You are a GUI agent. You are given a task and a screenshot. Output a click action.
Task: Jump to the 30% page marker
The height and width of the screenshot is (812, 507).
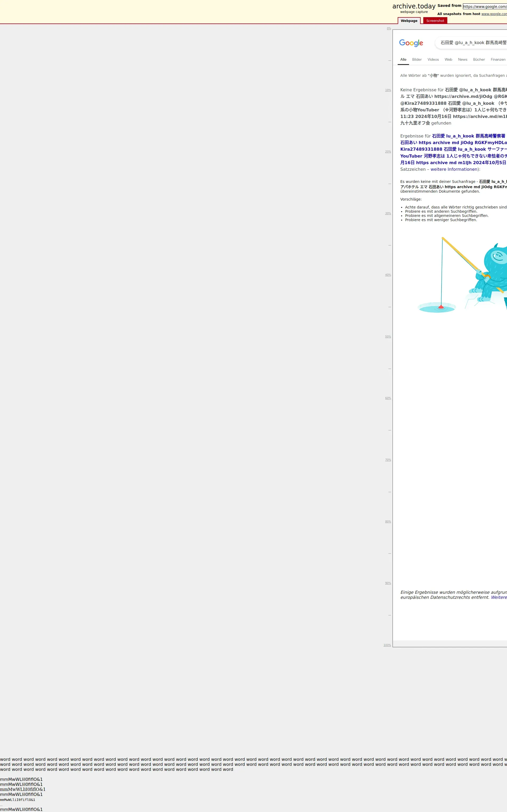coord(388,213)
